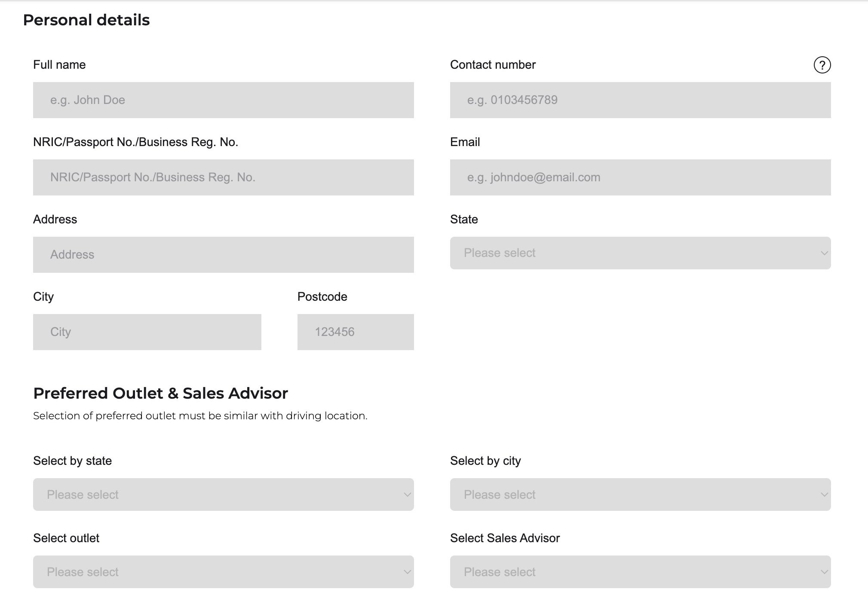
Task: Open the Contact number help icon
Action: [x=822, y=65]
